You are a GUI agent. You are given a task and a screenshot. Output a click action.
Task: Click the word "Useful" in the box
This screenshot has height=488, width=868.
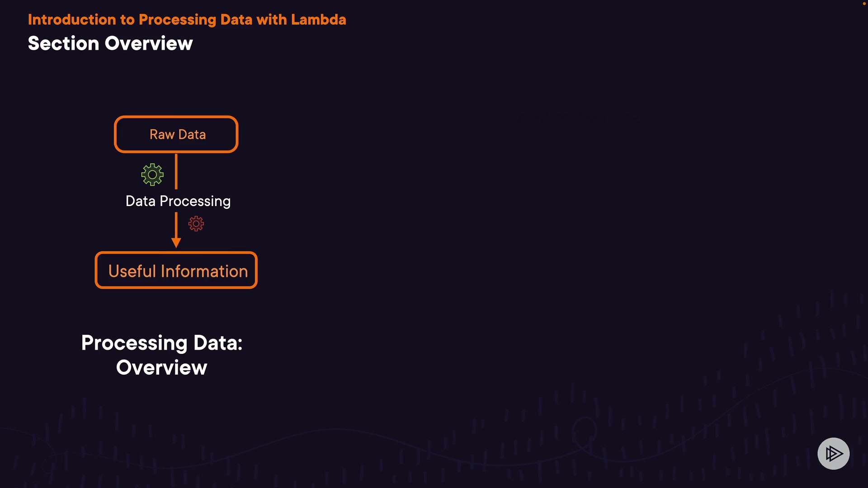(x=132, y=271)
